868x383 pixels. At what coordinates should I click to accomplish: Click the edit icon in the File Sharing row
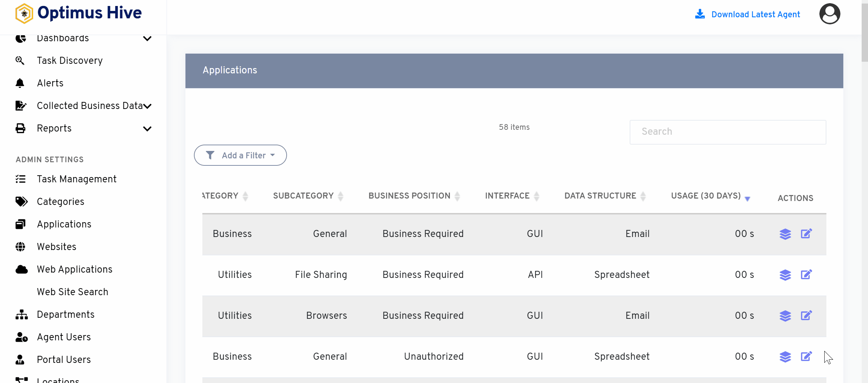806,274
